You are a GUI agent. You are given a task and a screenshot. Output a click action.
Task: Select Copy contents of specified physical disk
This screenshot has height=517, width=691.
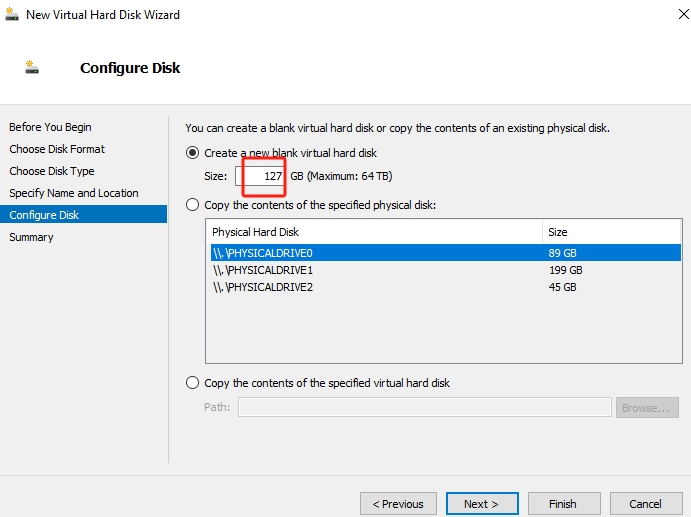[192, 205]
